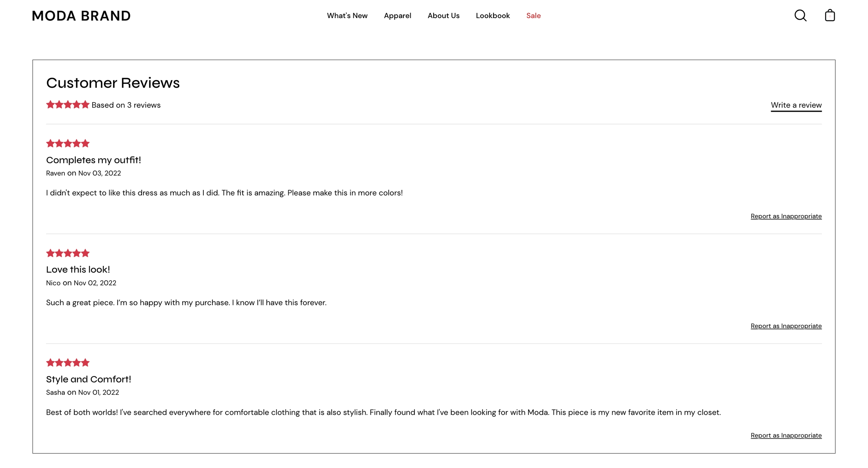Select the red Sale menu item
Viewport: 868px width, 468px height.
(533, 16)
